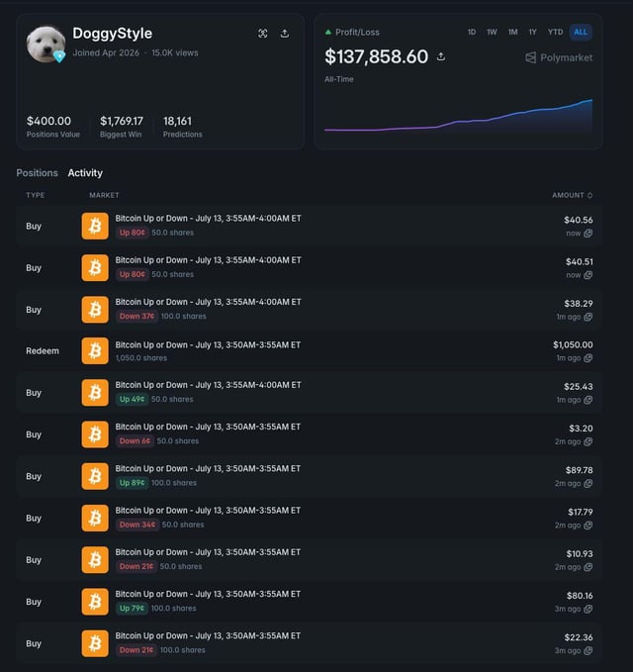Click the MARKET column header
Screen dimensions: 633x672
point(104,195)
